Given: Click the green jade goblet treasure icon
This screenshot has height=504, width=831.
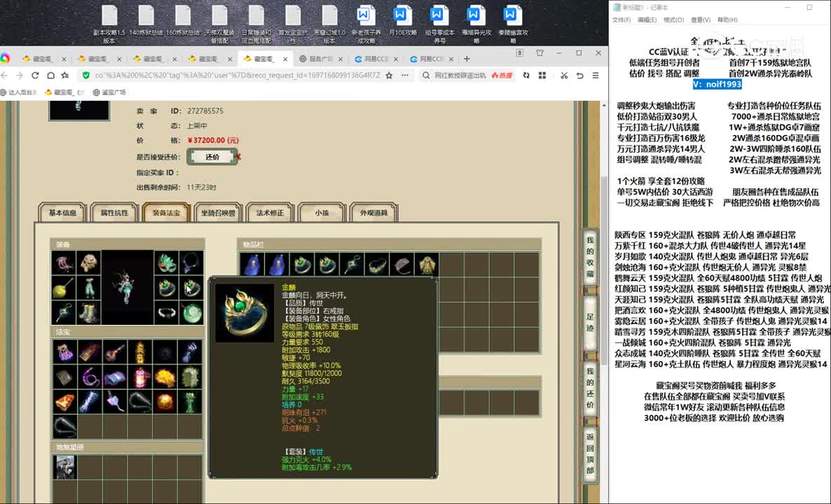Looking at the screenshot, I should pyautogui.click(x=191, y=402).
